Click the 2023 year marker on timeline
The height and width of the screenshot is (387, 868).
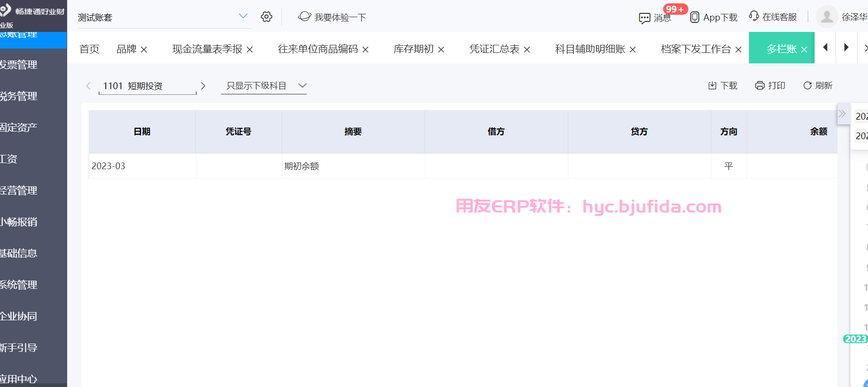pyautogui.click(x=855, y=339)
